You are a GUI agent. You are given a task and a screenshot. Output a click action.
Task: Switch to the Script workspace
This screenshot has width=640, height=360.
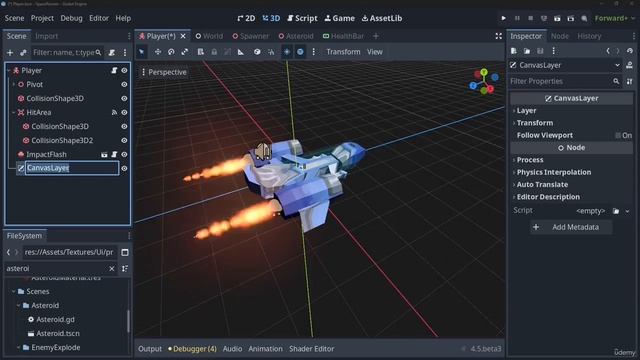click(x=302, y=18)
